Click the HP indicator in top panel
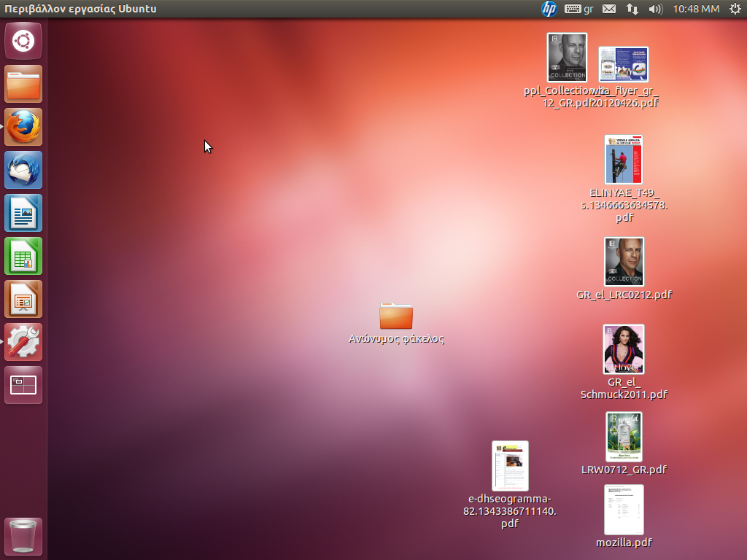 click(549, 9)
